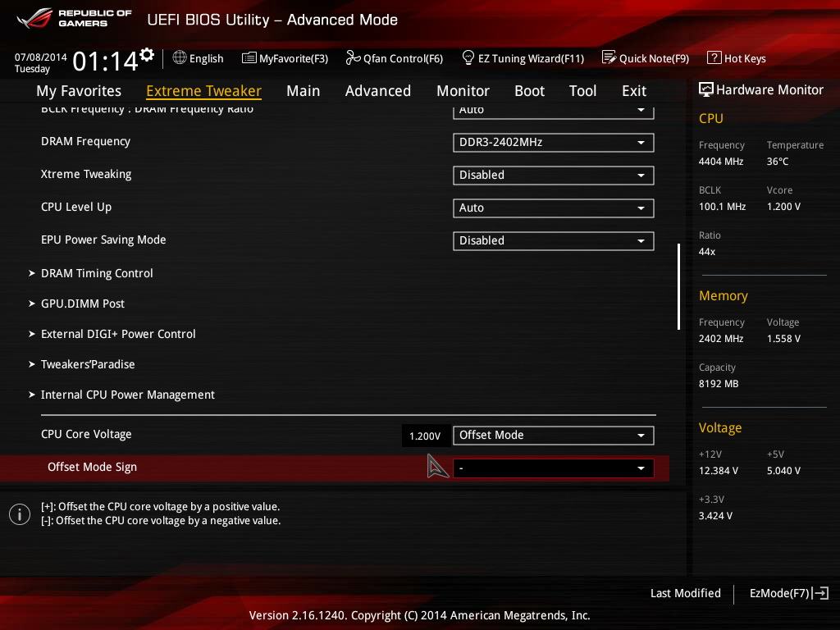The width and height of the screenshot is (840, 630).
Task: Open MyFavorite(F3)
Action: click(x=285, y=58)
